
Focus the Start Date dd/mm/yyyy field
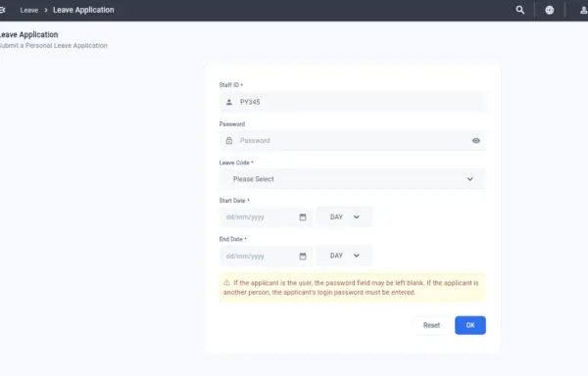coord(266,217)
